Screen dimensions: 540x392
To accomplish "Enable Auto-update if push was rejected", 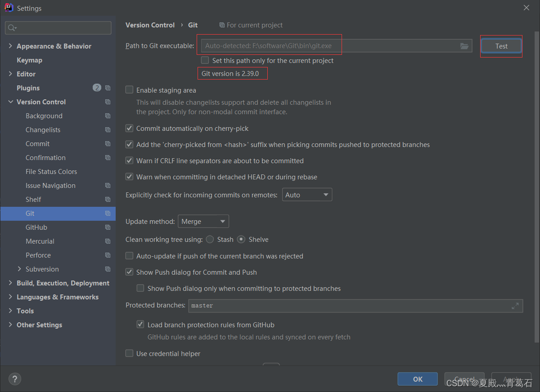I will [130, 256].
